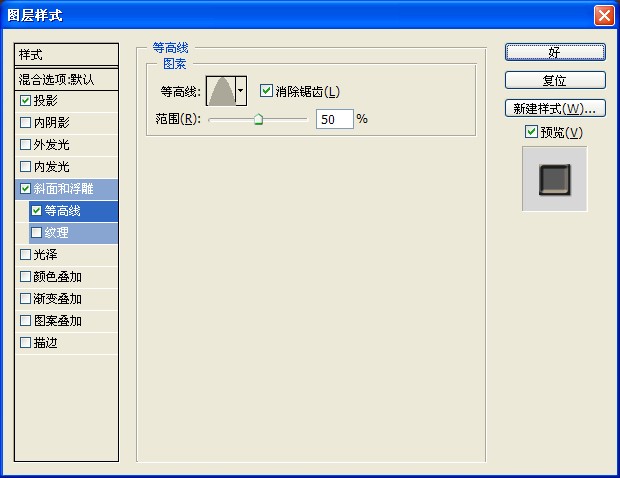Open the contour picker dropdown arrow
Image resolution: width=620 pixels, height=478 pixels.
[241, 91]
